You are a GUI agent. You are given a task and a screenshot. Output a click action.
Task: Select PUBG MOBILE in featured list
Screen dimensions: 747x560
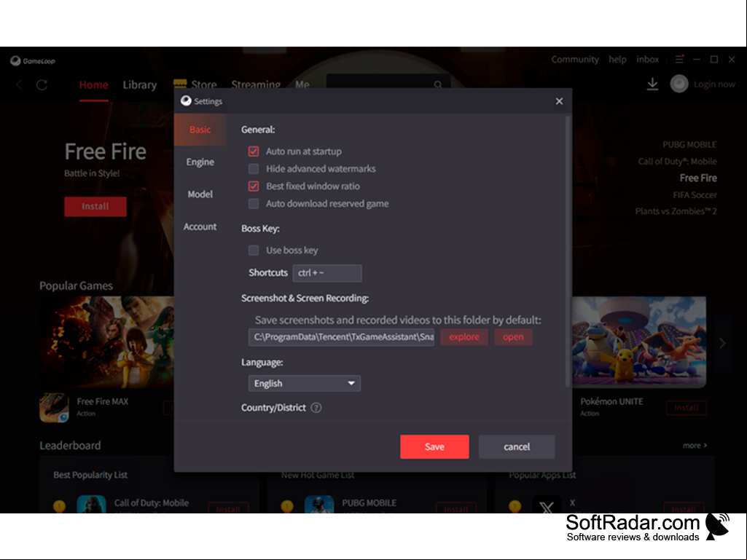point(689,144)
